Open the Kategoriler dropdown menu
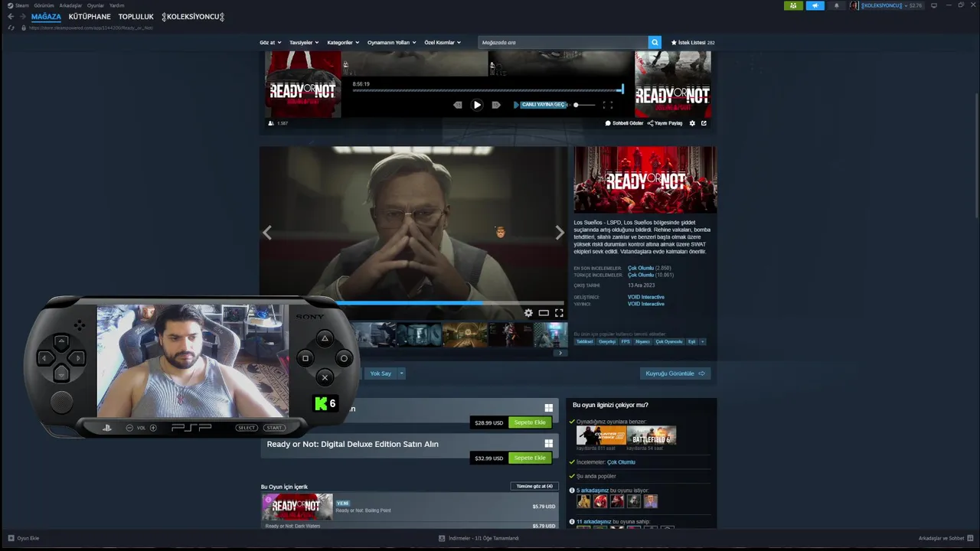 click(343, 43)
